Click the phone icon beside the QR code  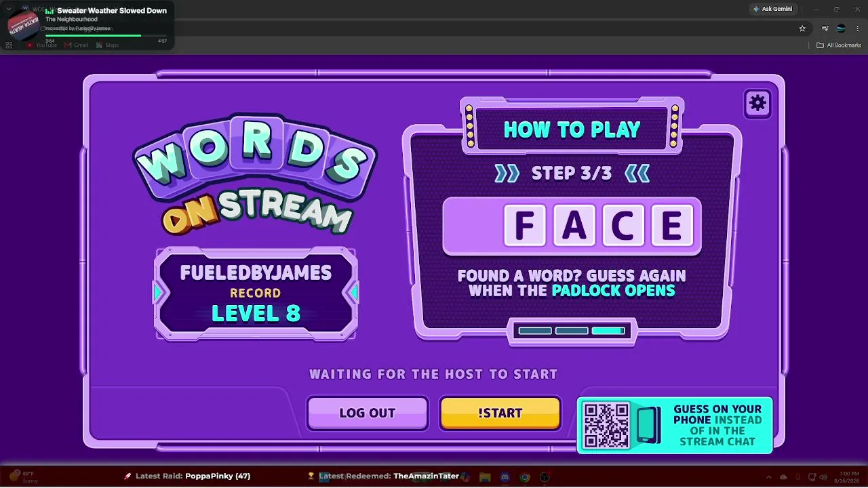pos(648,425)
